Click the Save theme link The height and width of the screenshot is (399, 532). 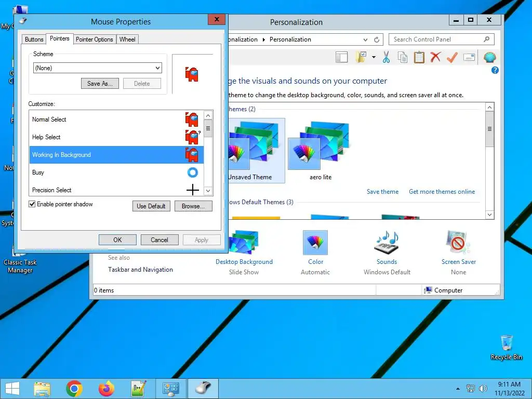[382, 192]
